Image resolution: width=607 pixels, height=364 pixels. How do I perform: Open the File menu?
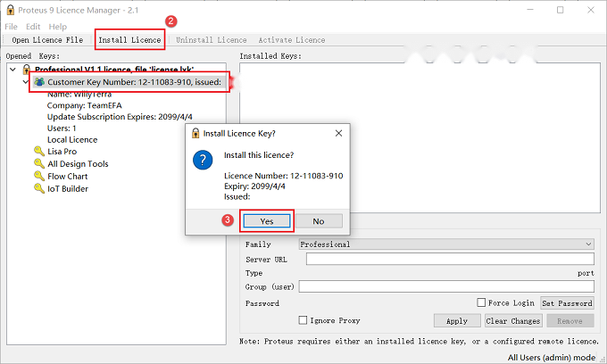click(11, 27)
